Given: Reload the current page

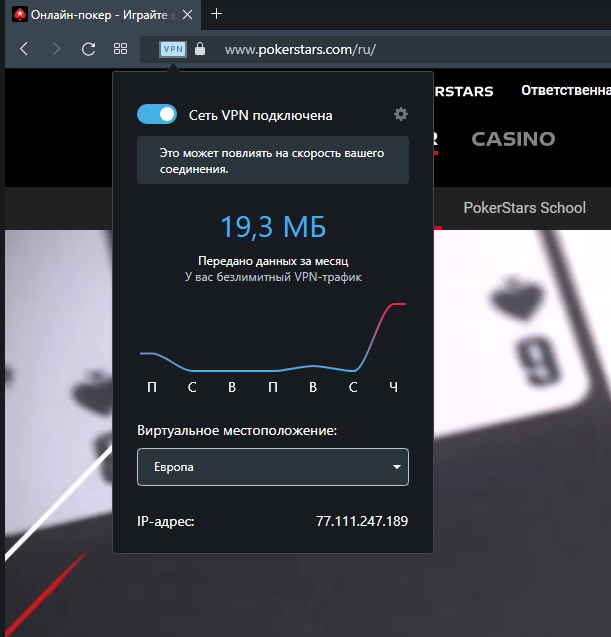Looking at the screenshot, I should (88, 49).
